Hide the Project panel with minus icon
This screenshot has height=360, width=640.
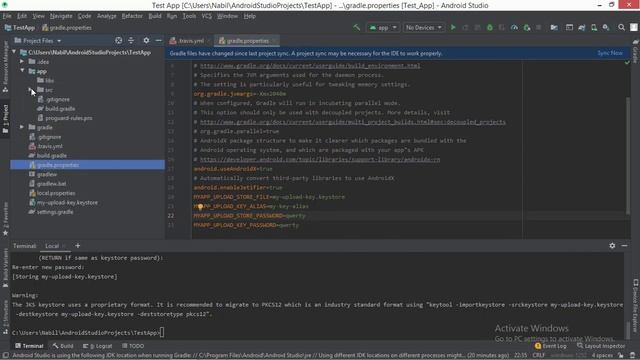click(x=158, y=40)
